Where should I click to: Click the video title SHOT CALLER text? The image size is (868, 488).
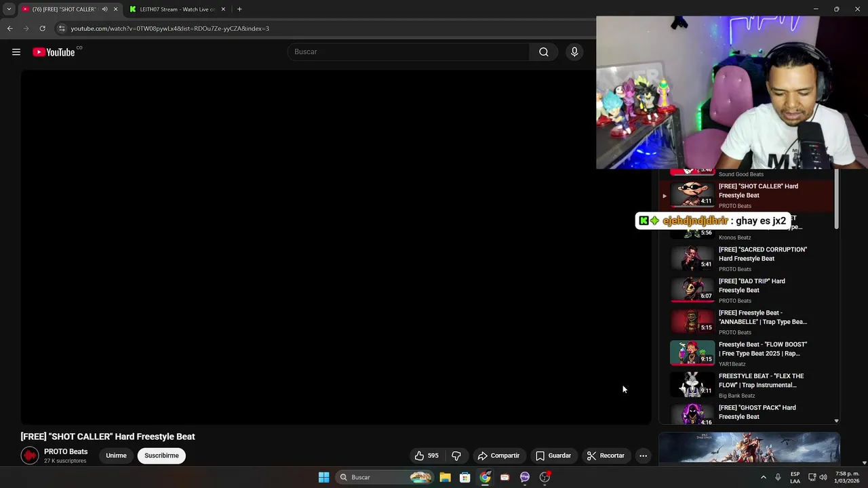coord(108,436)
